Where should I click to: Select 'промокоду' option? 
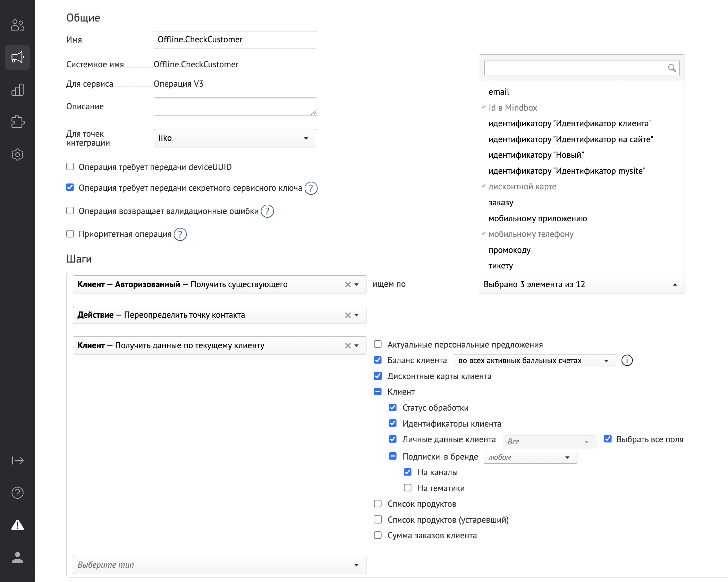[x=582, y=250]
